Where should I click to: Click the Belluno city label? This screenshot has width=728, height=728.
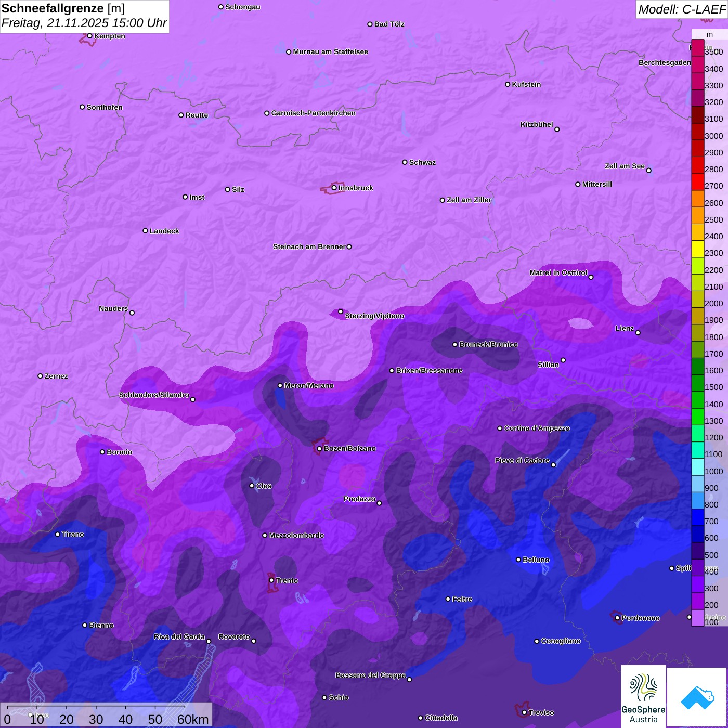click(x=536, y=560)
